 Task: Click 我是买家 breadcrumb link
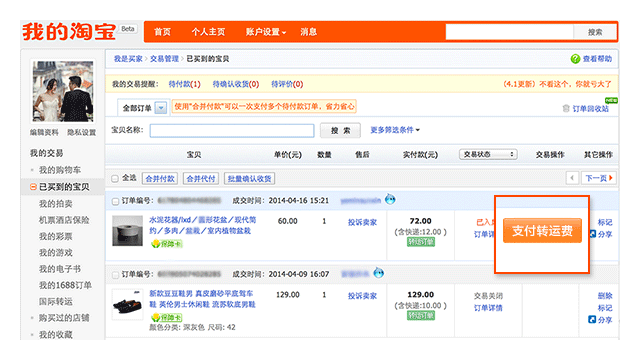pyautogui.click(x=128, y=59)
